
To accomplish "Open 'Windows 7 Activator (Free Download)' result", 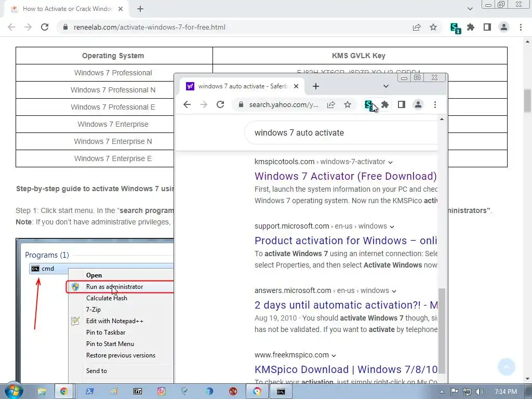I will [x=345, y=176].
